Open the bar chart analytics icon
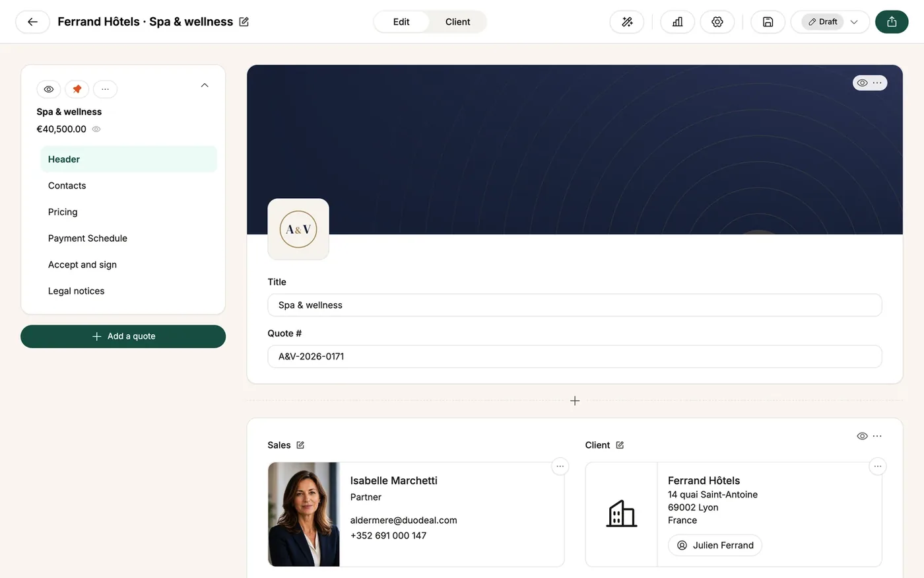 tap(677, 22)
